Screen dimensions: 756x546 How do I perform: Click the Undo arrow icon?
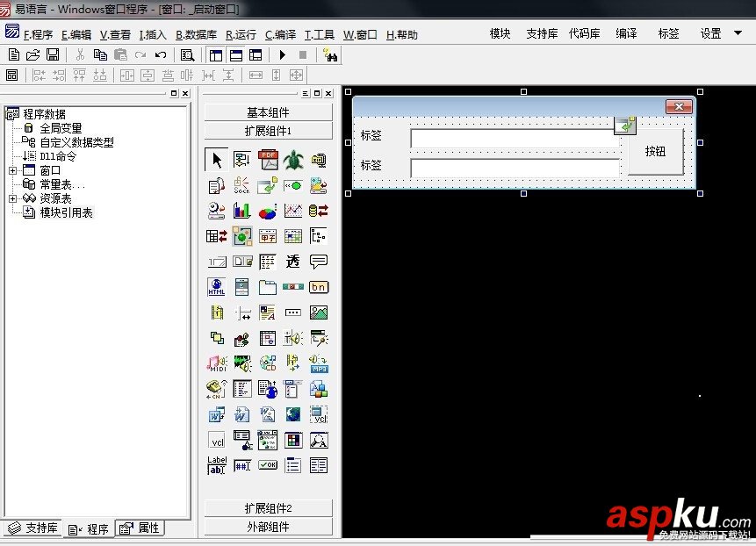[161, 55]
